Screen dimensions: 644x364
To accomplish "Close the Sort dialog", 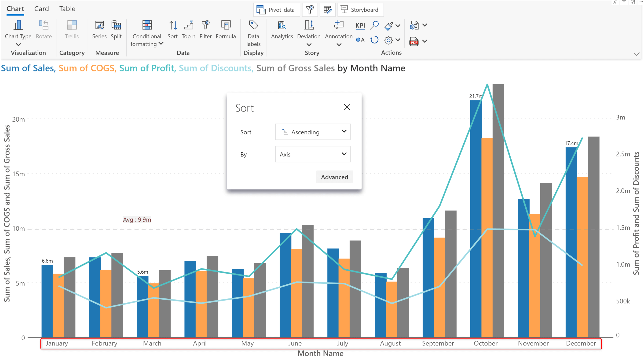I will pyautogui.click(x=347, y=107).
